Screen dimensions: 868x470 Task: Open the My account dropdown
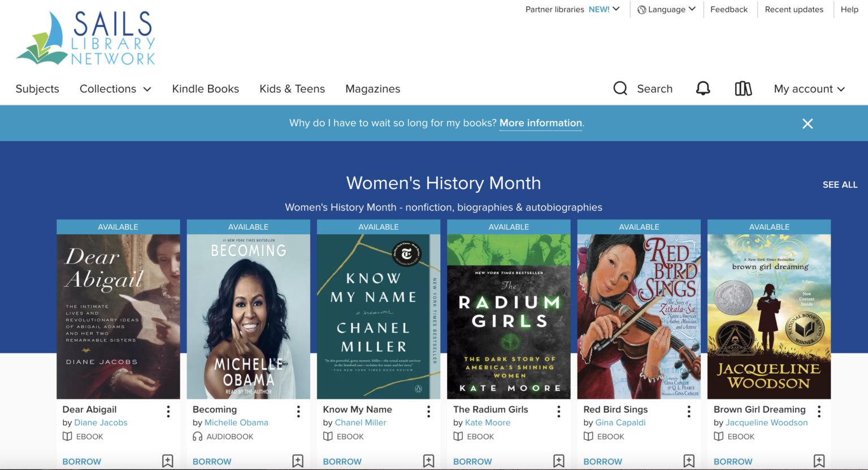[x=809, y=89]
